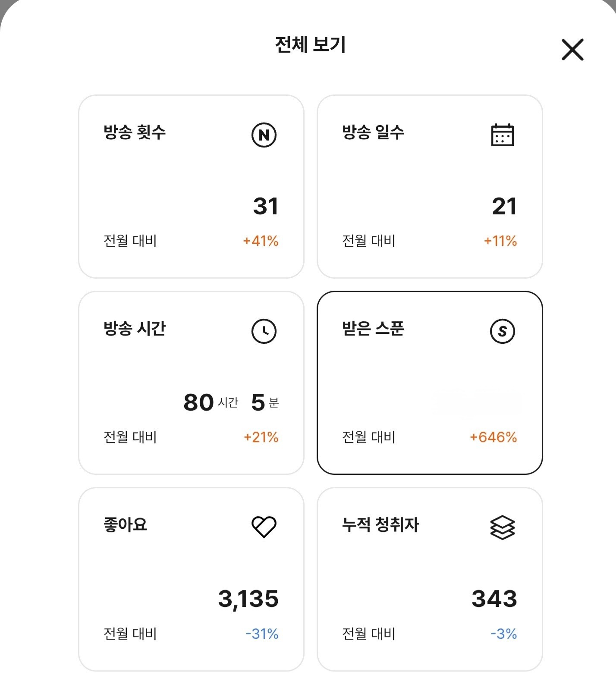
Task: Click the likes total 3,135
Action: point(248,599)
